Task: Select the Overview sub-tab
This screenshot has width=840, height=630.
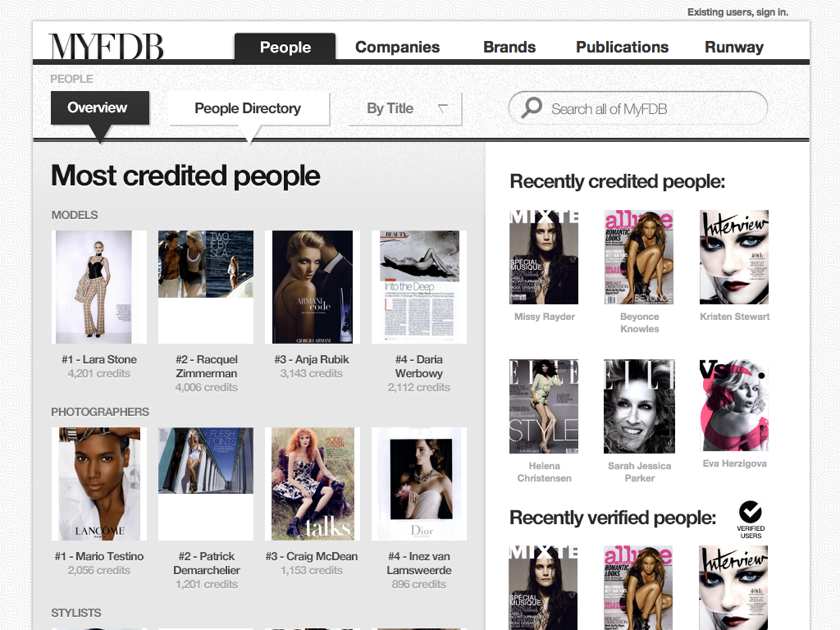Action: (x=99, y=107)
